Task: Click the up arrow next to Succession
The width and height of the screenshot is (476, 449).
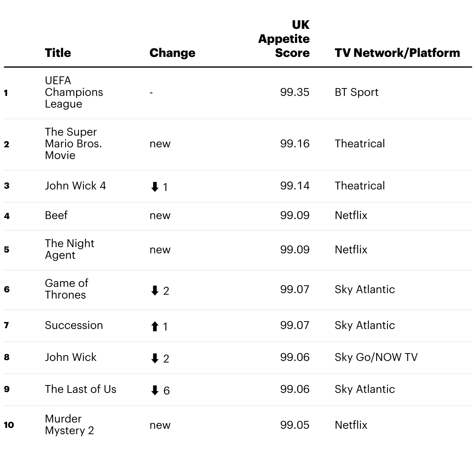Action: tap(155, 326)
